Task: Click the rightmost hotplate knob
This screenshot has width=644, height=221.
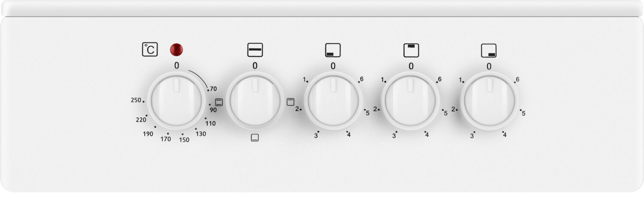Action: click(489, 101)
